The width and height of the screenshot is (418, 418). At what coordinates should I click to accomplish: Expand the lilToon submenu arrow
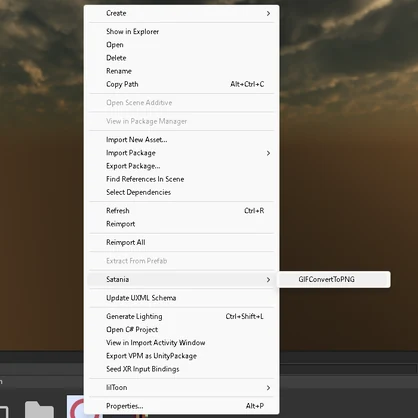tap(268, 388)
